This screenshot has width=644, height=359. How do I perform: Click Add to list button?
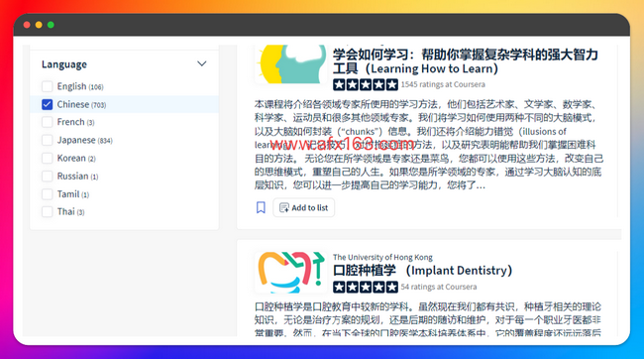tap(303, 207)
